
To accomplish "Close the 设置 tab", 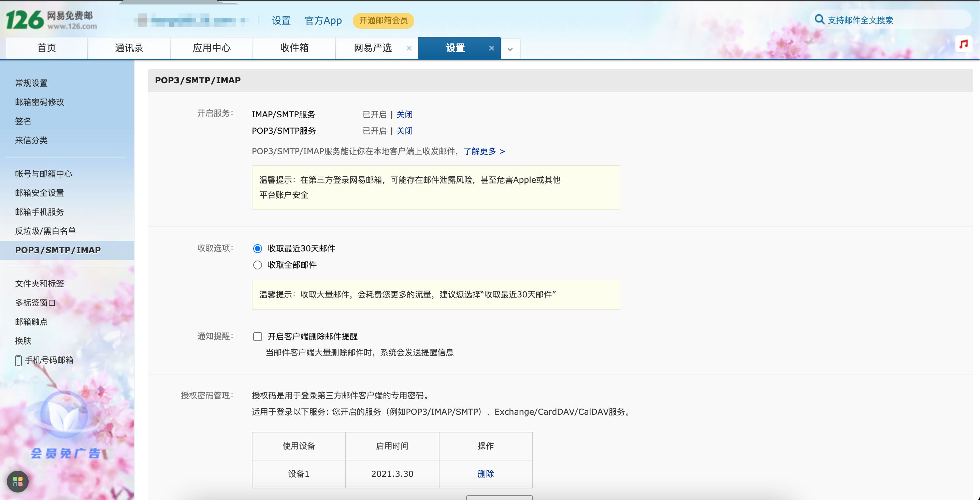I will pos(491,48).
